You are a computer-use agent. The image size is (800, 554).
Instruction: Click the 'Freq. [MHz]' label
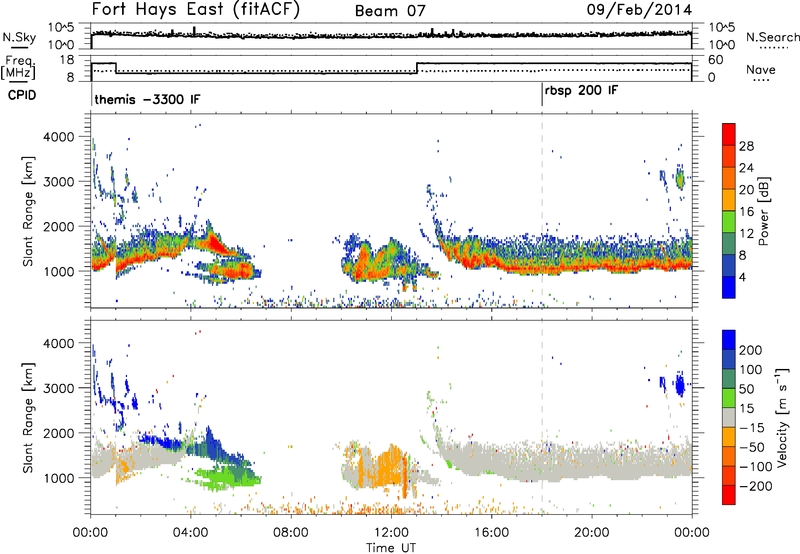(18, 67)
